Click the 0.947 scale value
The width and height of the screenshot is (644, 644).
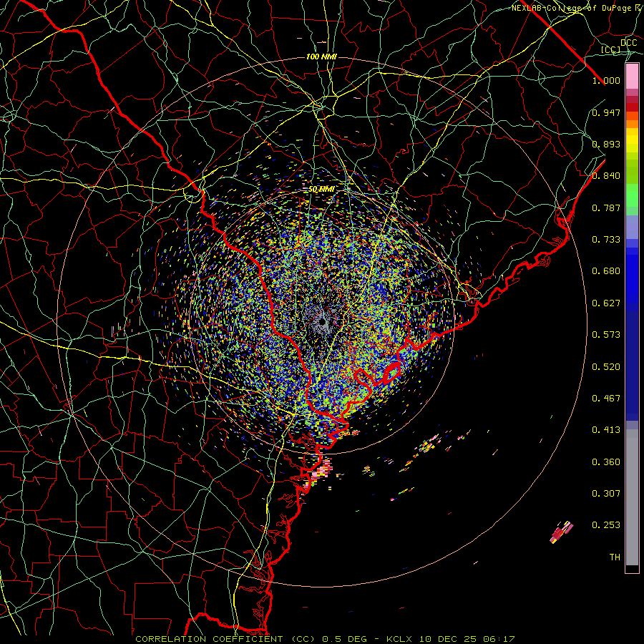[606, 112]
